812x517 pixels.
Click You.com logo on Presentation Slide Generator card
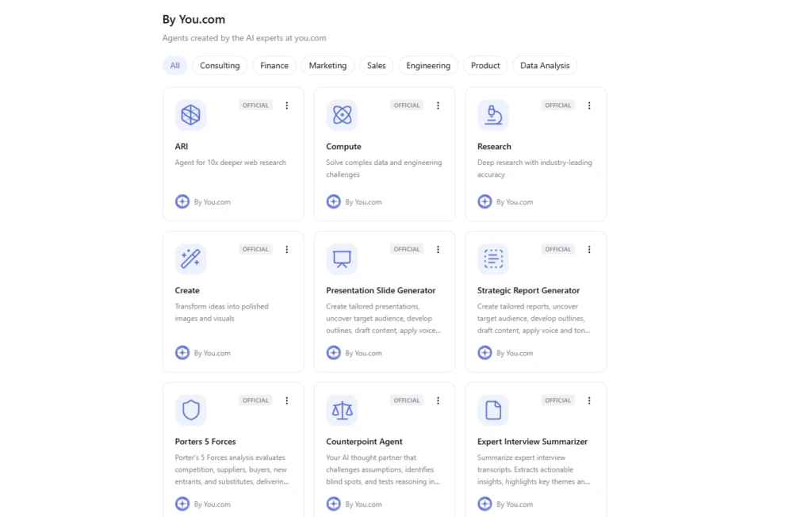click(x=334, y=353)
